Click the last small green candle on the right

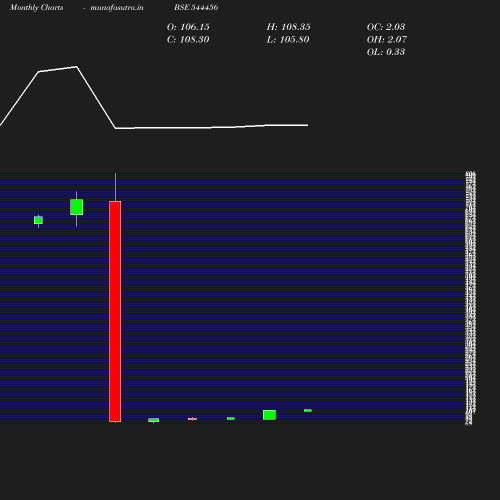coord(308,410)
